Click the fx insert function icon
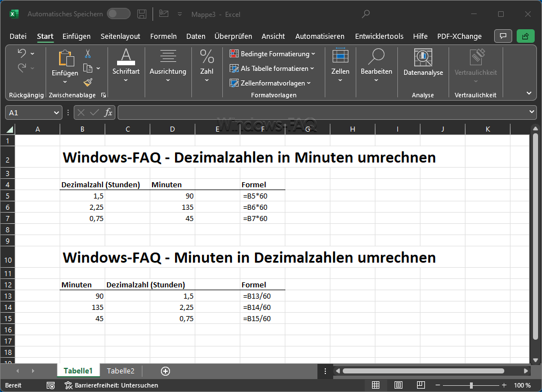 click(108, 112)
